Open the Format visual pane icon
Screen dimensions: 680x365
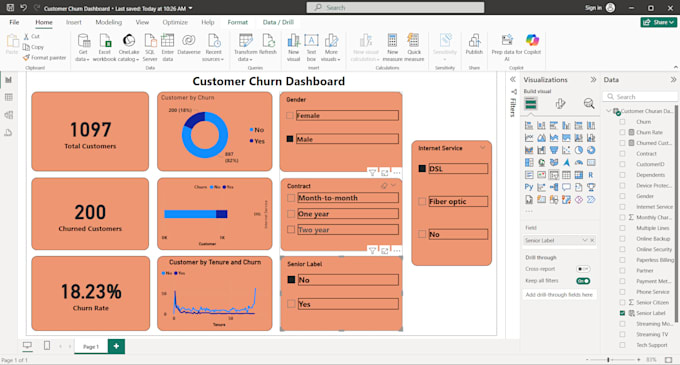coord(560,104)
